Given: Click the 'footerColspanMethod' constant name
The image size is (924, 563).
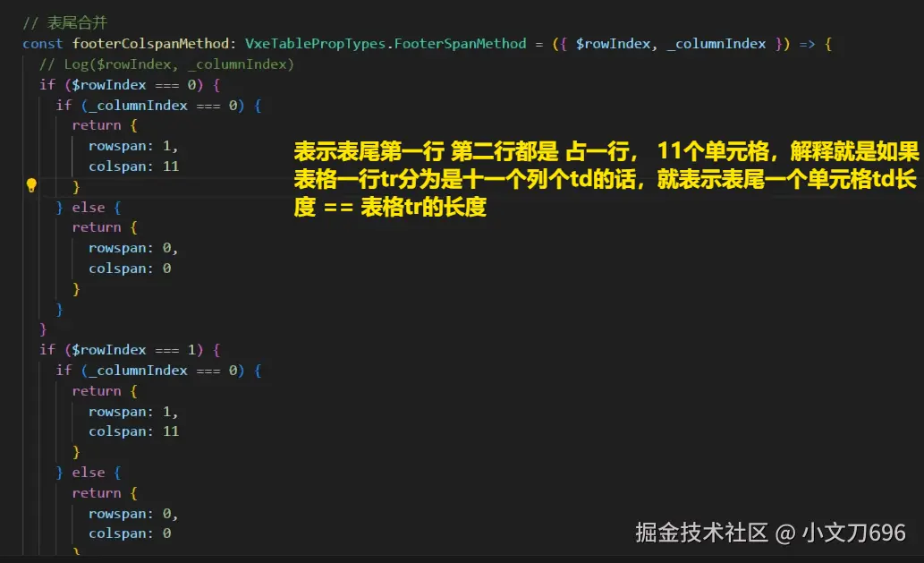Looking at the screenshot, I should pyautogui.click(x=150, y=44).
